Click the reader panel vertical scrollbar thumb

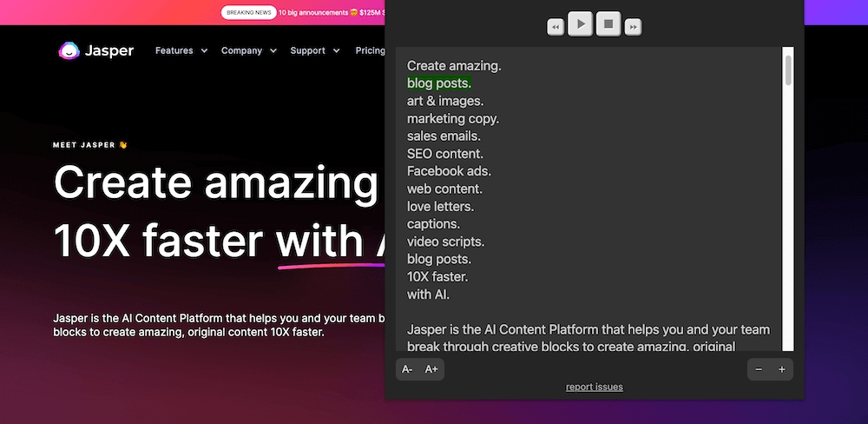[x=788, y=71]
